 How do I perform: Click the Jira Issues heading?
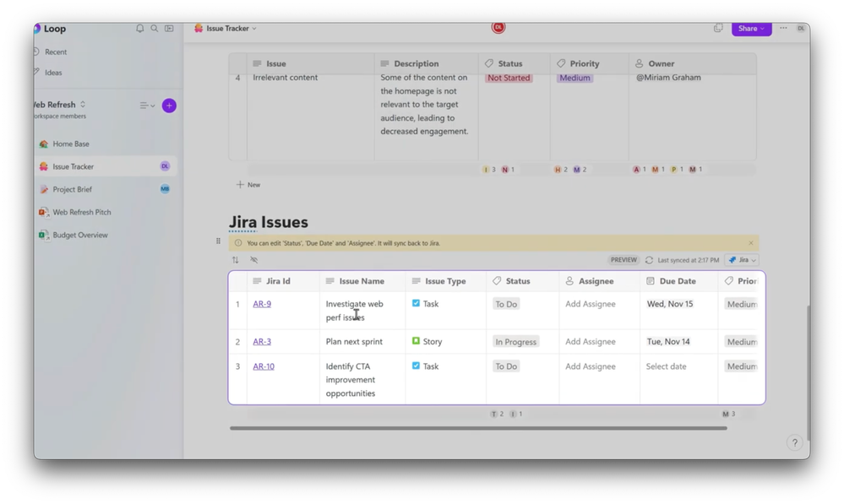coord(269,222)
